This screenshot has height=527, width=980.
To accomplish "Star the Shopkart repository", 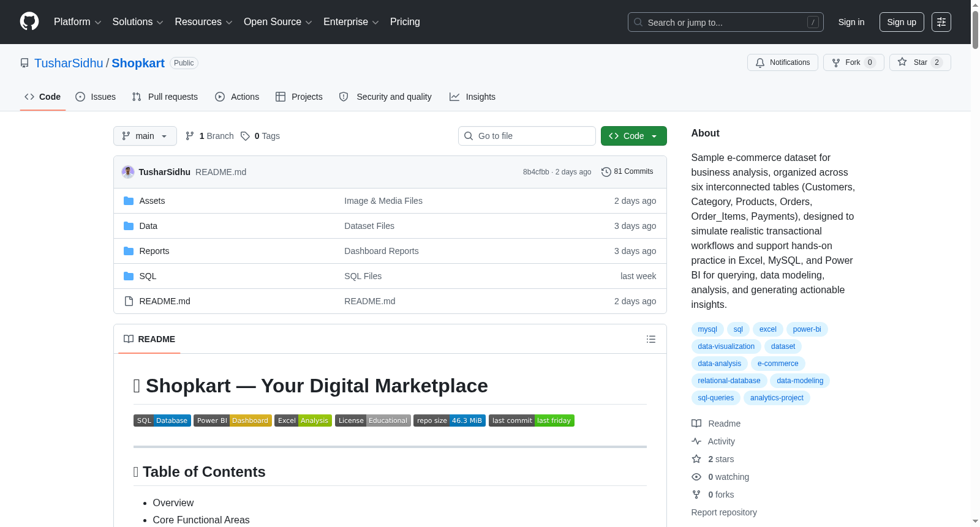I will click(920, 62).
